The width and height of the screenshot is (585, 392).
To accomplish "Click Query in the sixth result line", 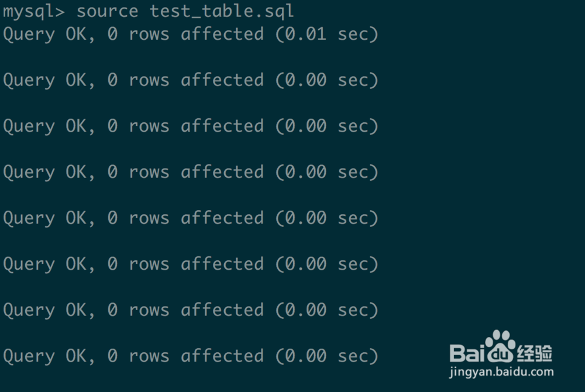I will point(29,264).
